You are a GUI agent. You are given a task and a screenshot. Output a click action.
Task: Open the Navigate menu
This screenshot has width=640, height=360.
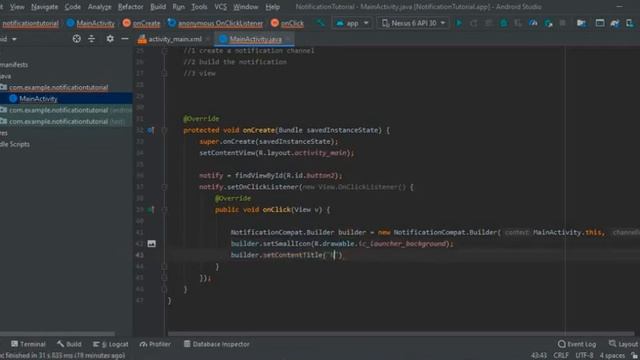pyautogui.click(x=44, y=7)
